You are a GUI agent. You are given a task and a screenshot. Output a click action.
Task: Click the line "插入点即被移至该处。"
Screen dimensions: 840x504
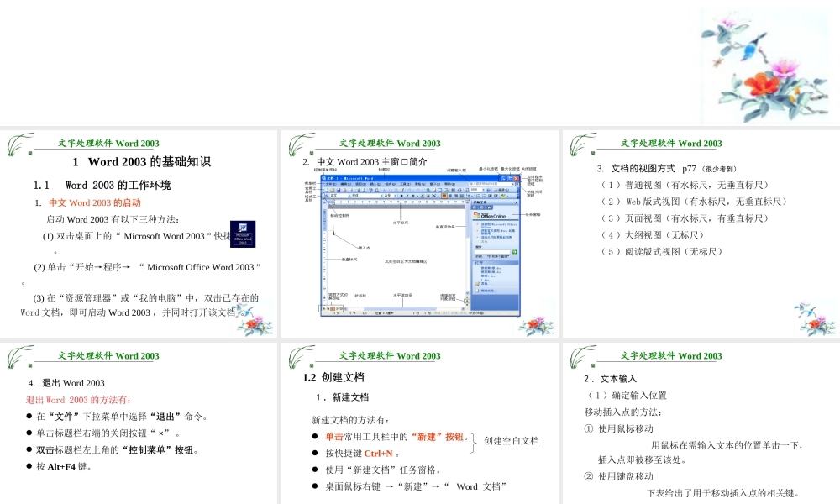pos(643,459)
